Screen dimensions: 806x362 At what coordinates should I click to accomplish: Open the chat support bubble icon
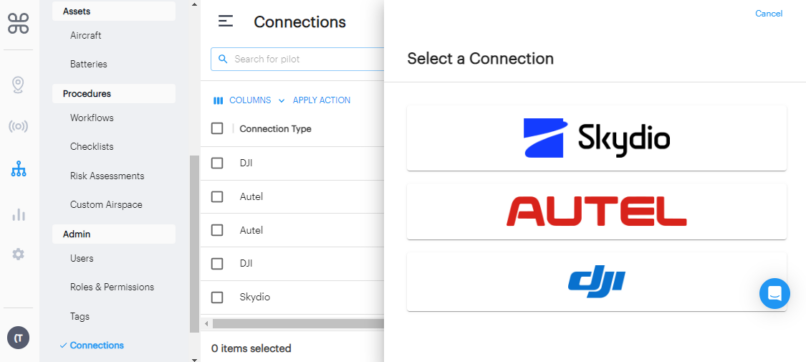[774, 294]
